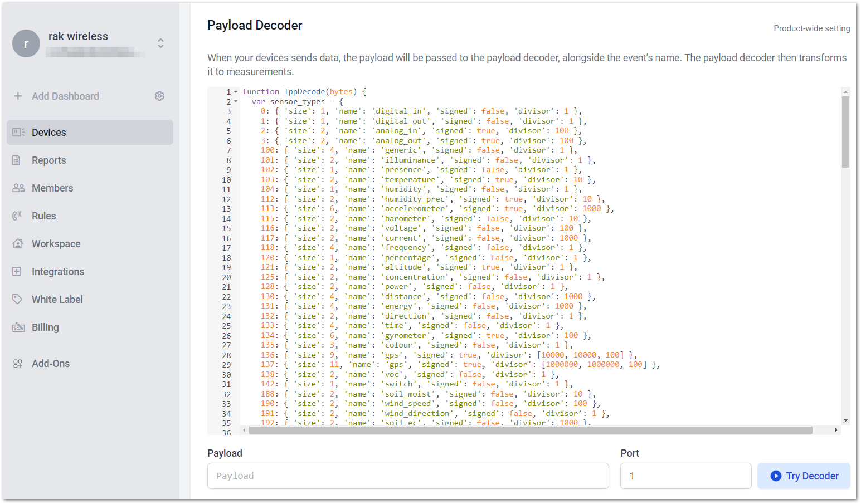Click the Add-Ons grid icon

(x=18, y=364)
